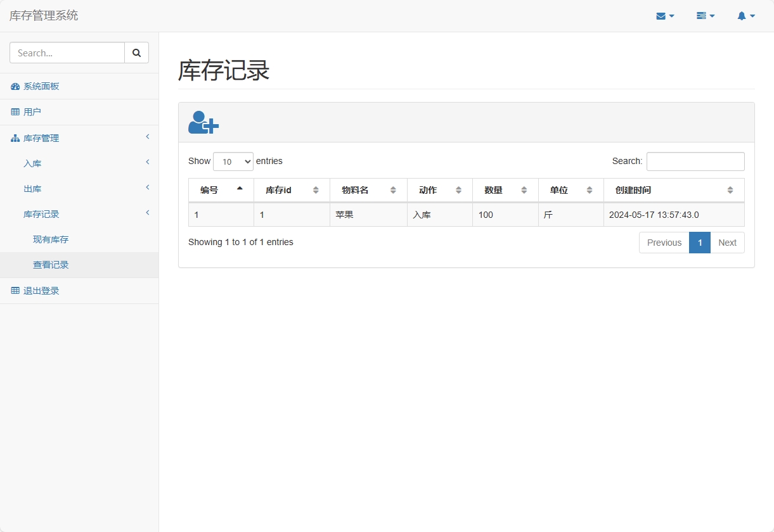Select 现有库存 in the sidebar menu

tap(51, 239)
